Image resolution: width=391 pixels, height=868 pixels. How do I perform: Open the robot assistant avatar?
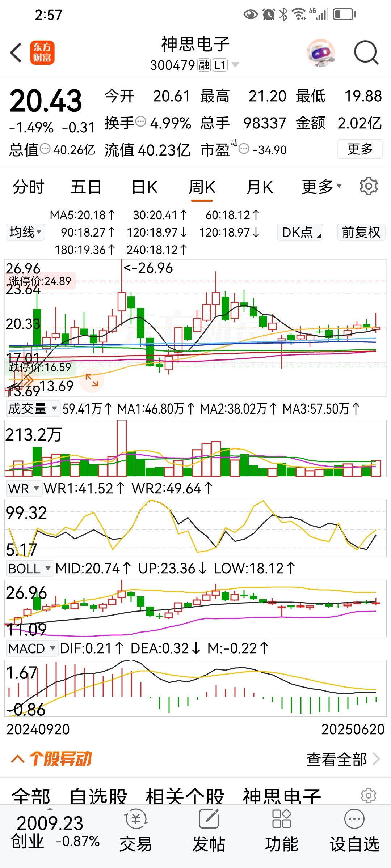tap(321, 53)
